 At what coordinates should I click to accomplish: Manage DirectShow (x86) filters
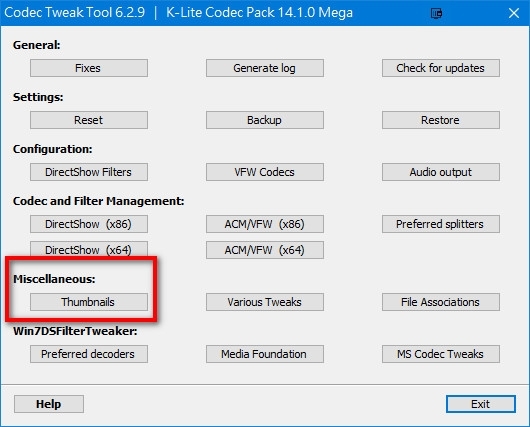[89, 224]
